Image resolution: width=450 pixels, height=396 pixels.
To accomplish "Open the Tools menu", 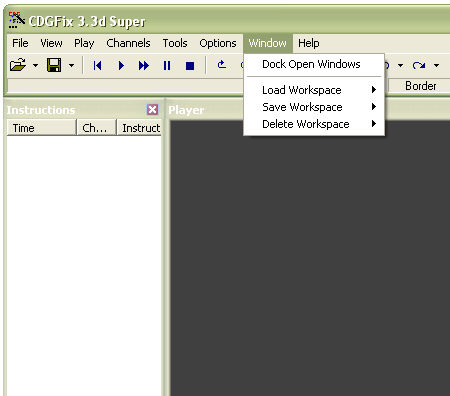I will pyautogui.click(x=175, y=43).
